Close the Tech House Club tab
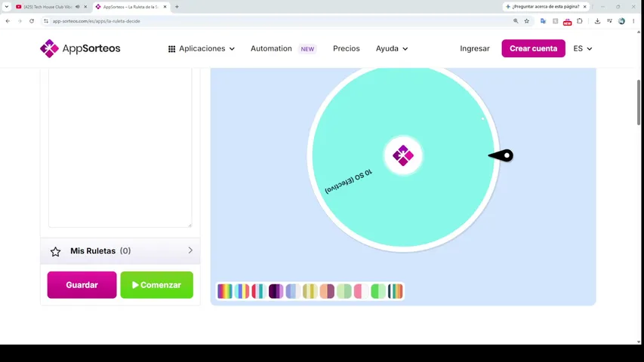 (x=85, y=7)
